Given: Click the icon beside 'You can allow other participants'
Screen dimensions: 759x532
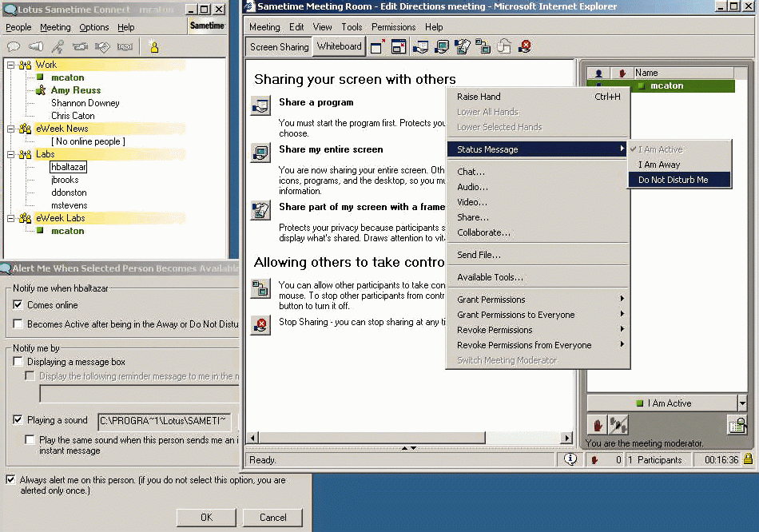Looking at the screenshot, I should (260, 288).
